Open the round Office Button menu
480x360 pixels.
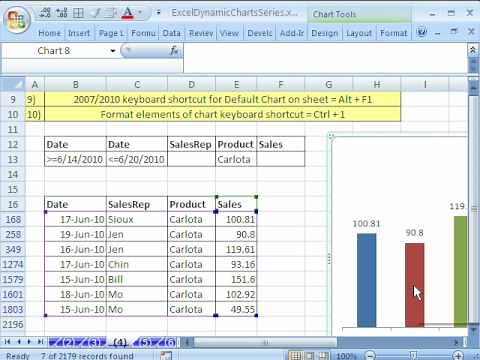pyautogui.click(x=17, y=21)
